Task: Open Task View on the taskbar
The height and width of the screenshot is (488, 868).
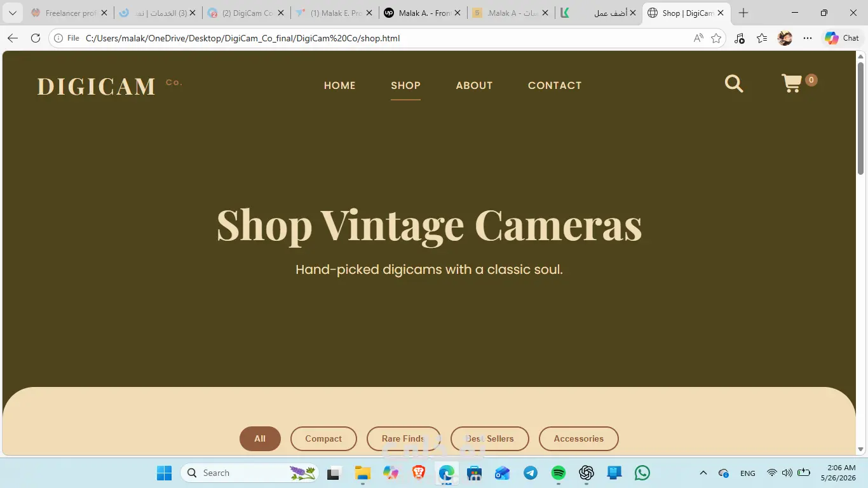Action: pyautogui.click(x=334, y=473)
